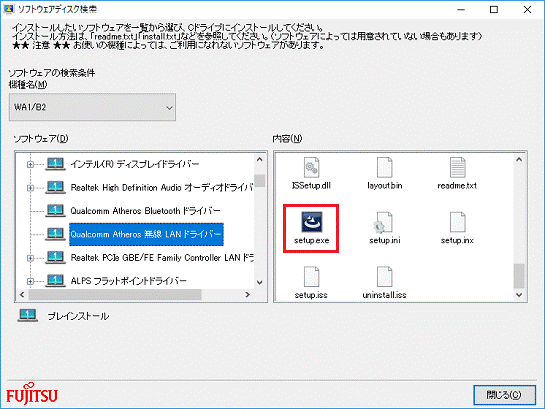545x409 pixels.
Task: Select the setup.iss file icon
Action: point(311,277)
